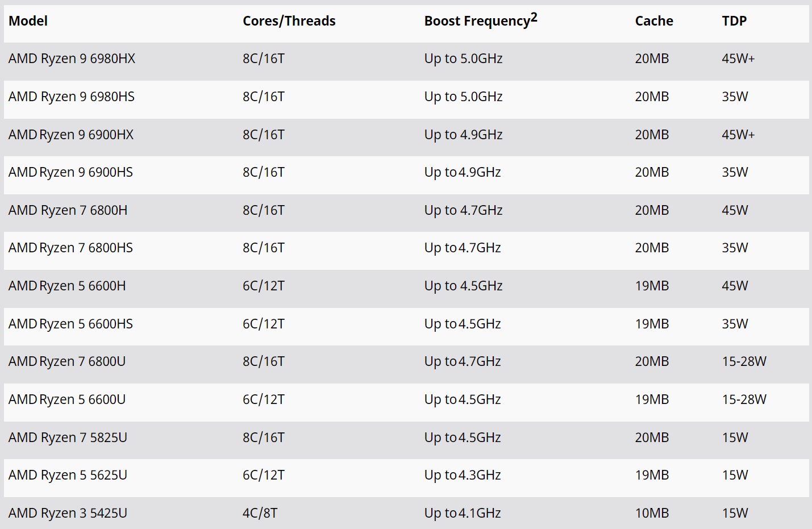This screenshot has height=529, width=812.
Task: Select the Cache column header
Action: tap(654, 21)
